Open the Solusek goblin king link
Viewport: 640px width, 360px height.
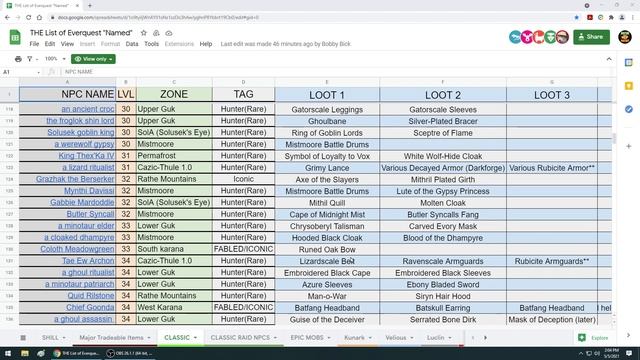81,132
